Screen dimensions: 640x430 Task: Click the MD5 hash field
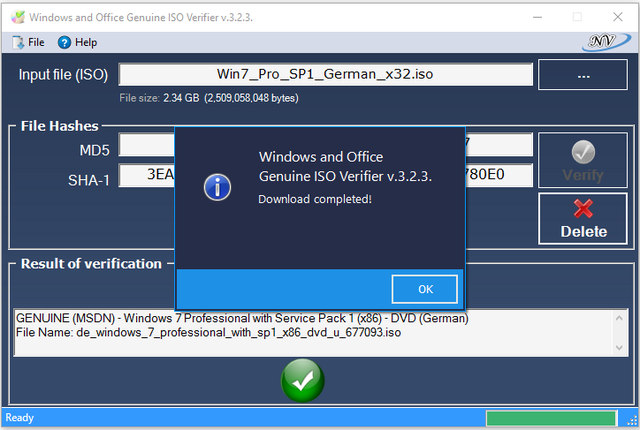tap(325, 144)
